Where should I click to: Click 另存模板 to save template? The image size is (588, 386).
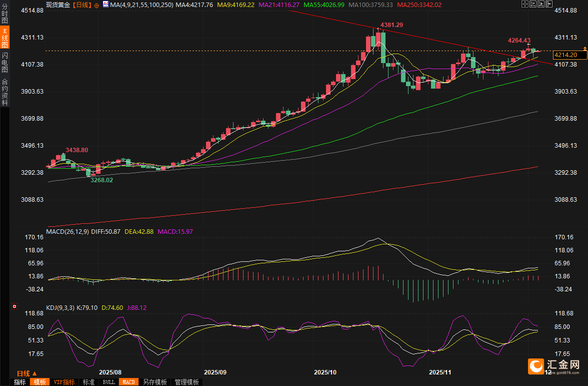[155, 382]
